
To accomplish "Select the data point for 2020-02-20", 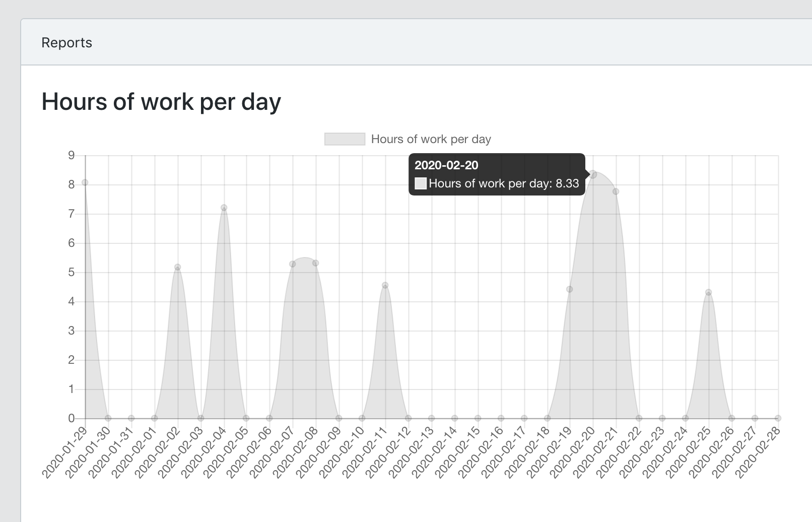I will pyautogui.click(x=592, y=174).
